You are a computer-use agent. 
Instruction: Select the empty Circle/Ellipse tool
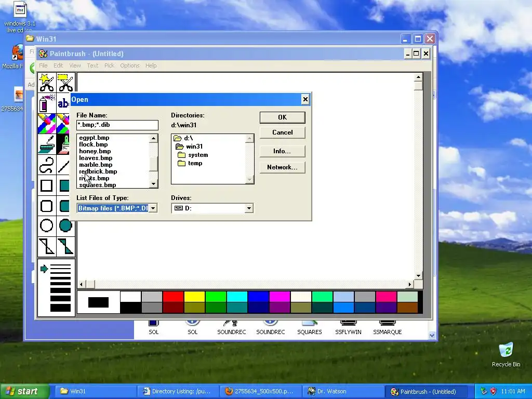(x=47, y=225)
